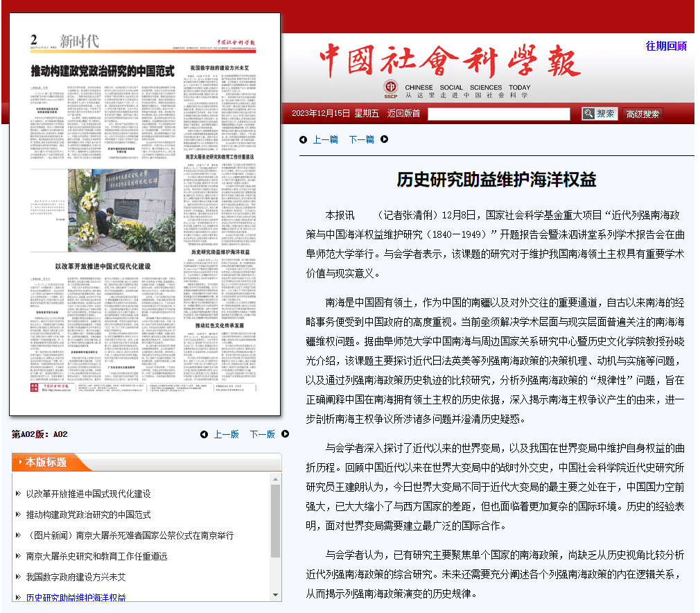The height and width of the screenshot is (613, 700).
Task: Click the bullet arrow before 我国数字政府建设方兴未艾
Action: tap(18, 577)
